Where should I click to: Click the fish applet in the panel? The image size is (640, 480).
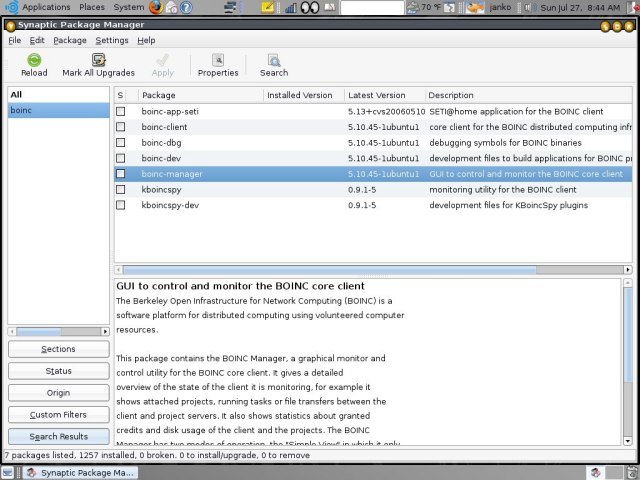pyautogui.click(x=475, y=7)
